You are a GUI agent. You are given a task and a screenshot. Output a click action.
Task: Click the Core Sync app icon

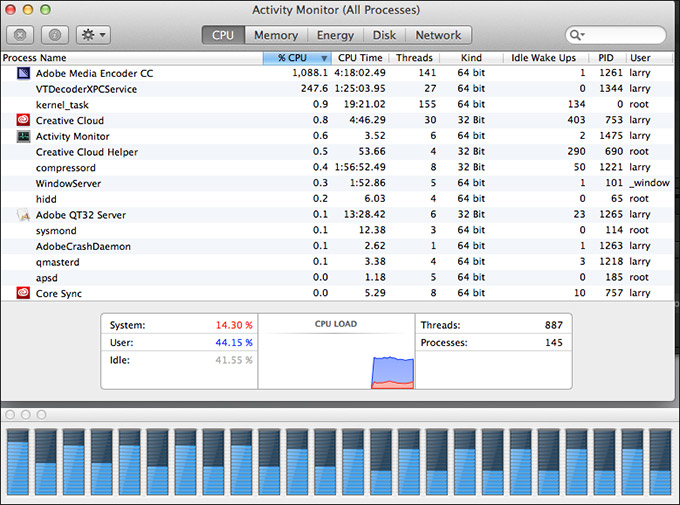[23, 293]
